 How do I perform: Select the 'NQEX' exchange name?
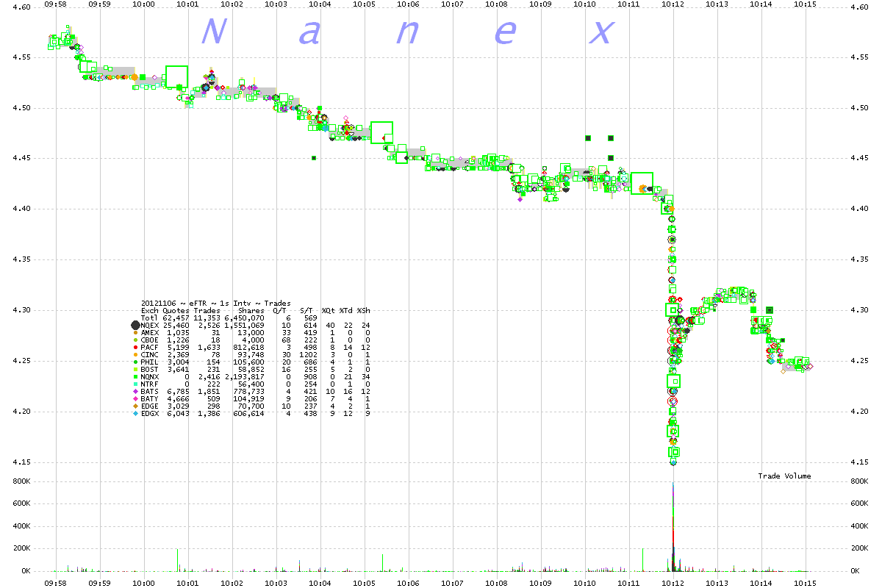click(149, 325)
